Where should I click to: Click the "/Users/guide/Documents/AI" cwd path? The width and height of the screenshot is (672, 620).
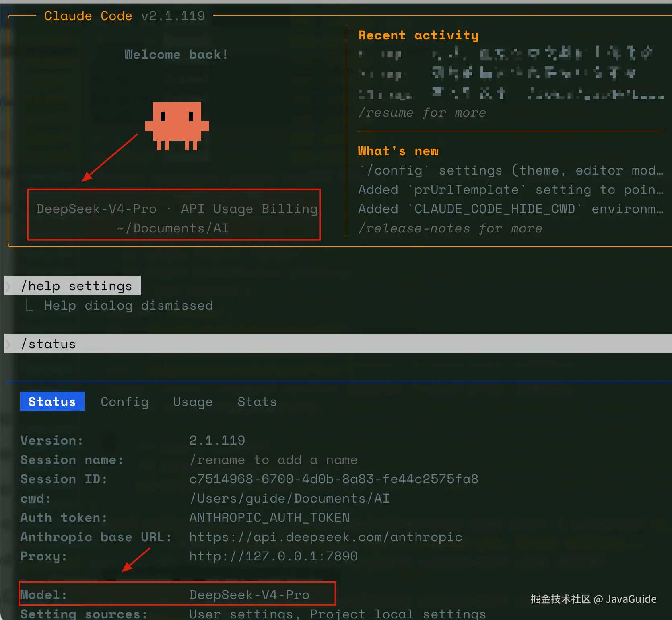(x=290, y=498)
